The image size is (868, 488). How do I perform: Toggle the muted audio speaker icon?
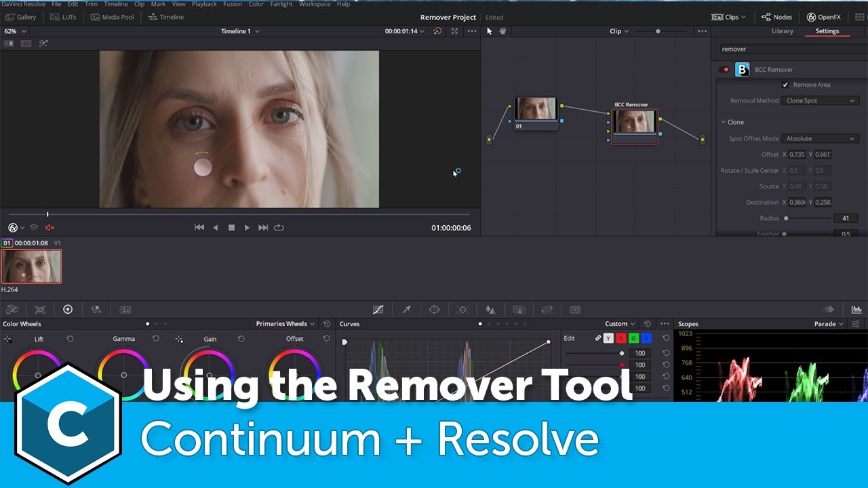pos(50,228)
